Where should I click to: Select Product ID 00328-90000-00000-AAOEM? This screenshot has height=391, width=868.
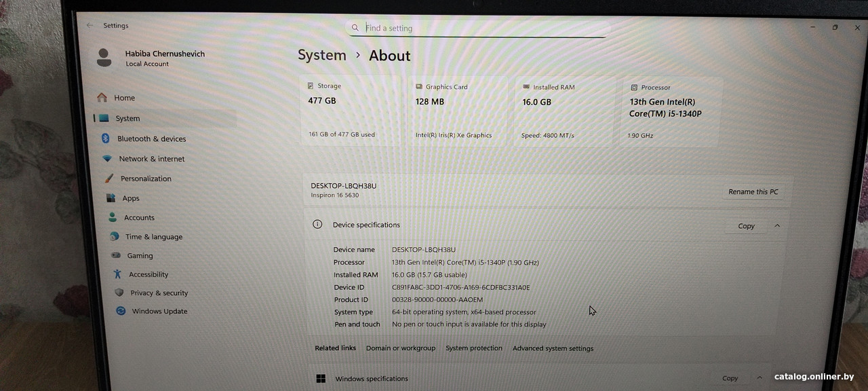[437, 299]
